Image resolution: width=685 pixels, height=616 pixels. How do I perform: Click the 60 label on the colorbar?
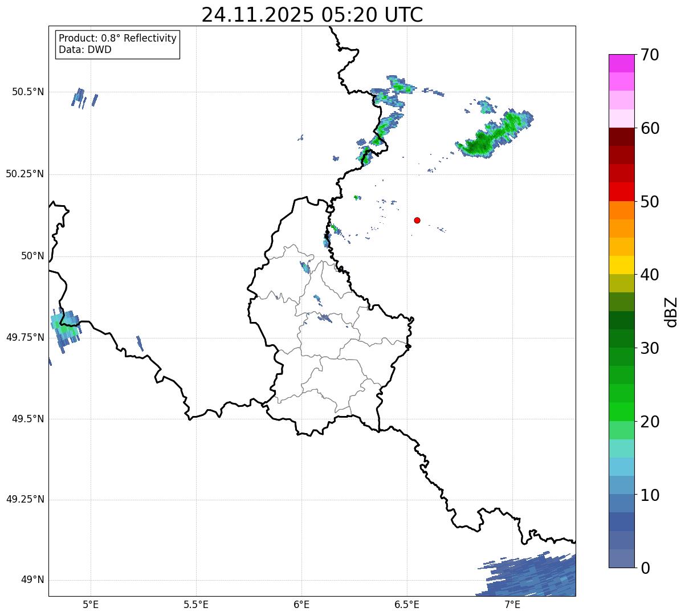650,128
